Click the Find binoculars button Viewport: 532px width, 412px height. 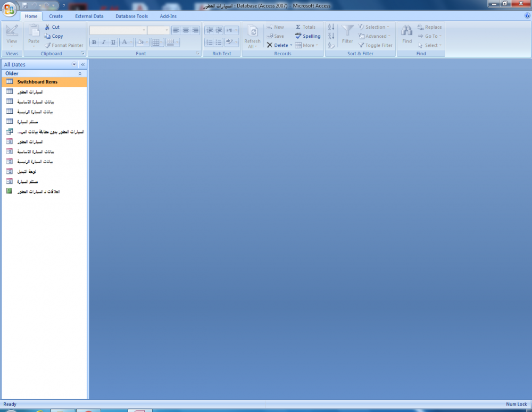tap(407, 34)
